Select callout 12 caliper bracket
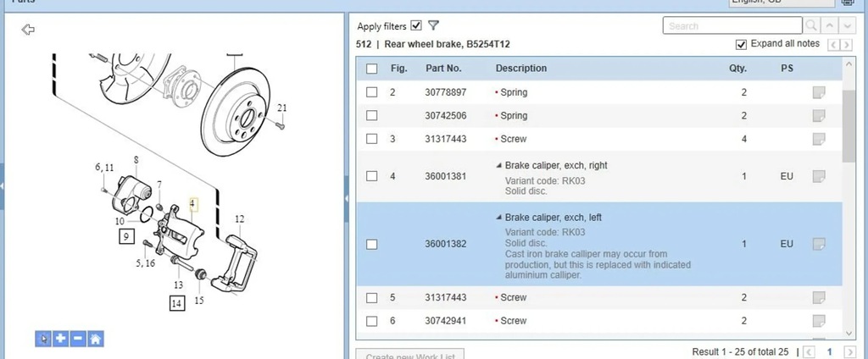This screenshot has width=868, height=359. click(x=239, y=219)
